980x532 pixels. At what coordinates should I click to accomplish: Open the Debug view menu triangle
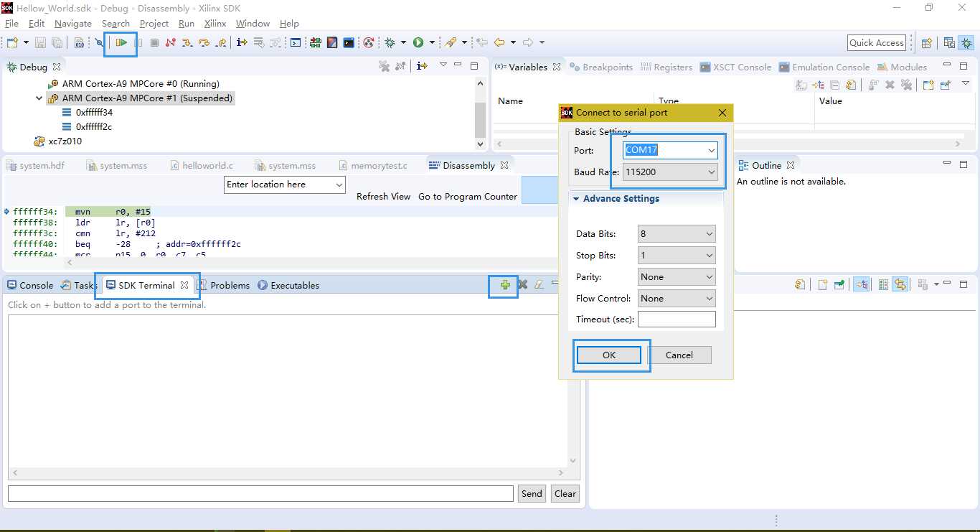coord(443,65)
